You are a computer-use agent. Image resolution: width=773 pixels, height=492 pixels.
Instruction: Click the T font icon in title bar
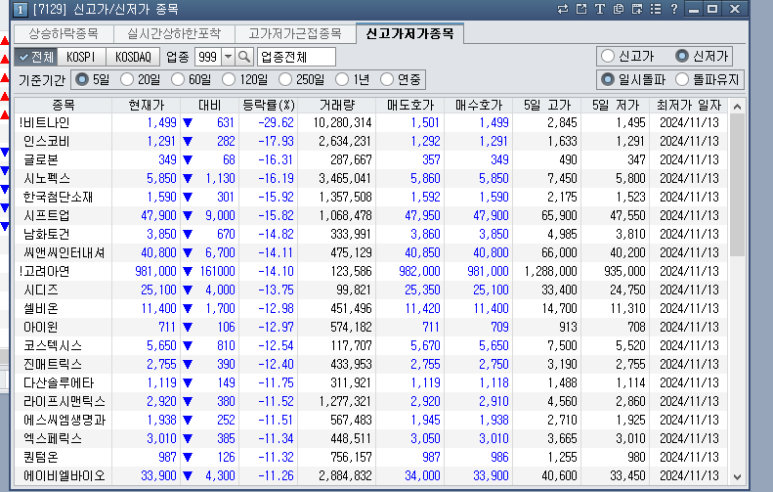[599, 9]
